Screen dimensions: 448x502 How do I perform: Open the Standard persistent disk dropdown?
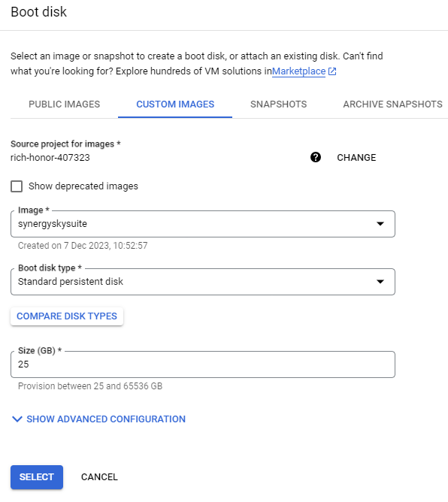[203, 282]
